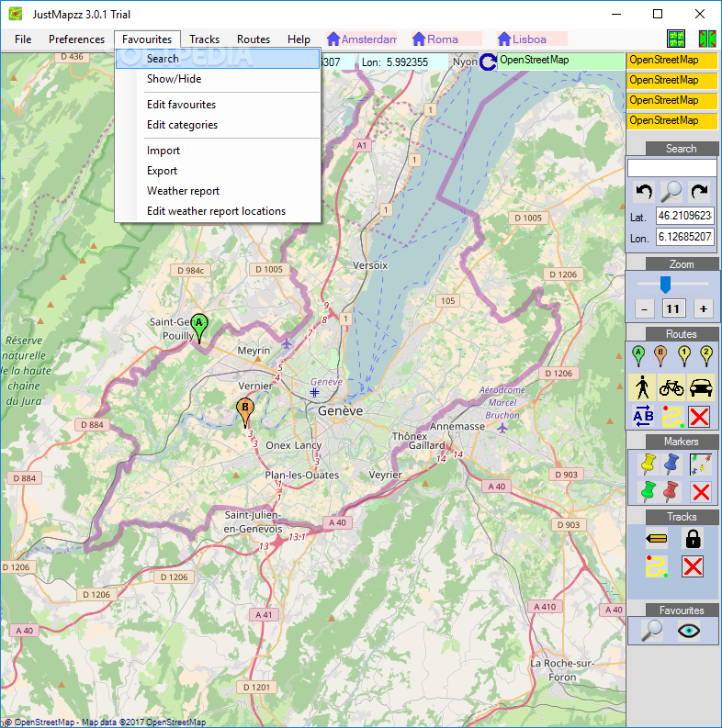The height and width of the screenshot is (728, 722).
Task: Click the yellow track back arrow icon
Action: point(657,539)
